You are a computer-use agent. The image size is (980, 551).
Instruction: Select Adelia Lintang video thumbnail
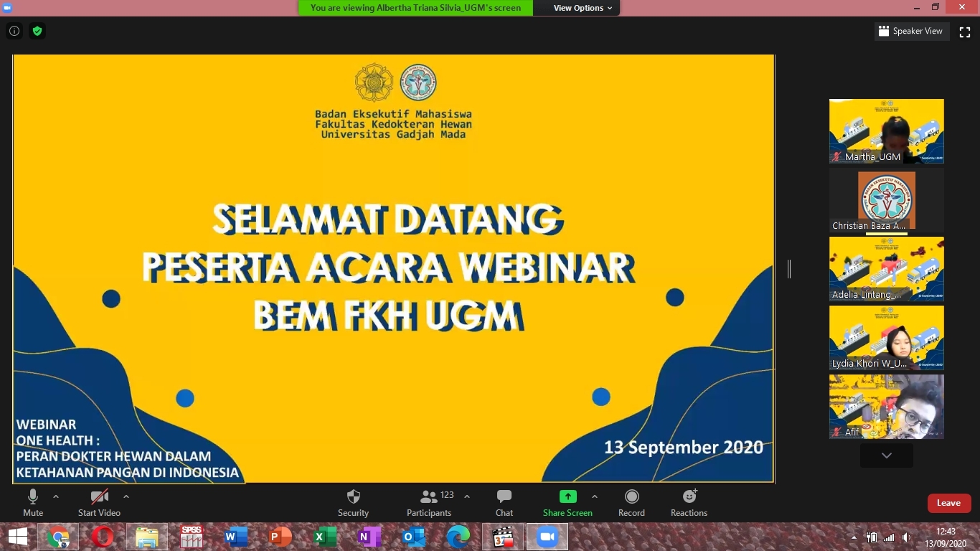click(887, 269)
